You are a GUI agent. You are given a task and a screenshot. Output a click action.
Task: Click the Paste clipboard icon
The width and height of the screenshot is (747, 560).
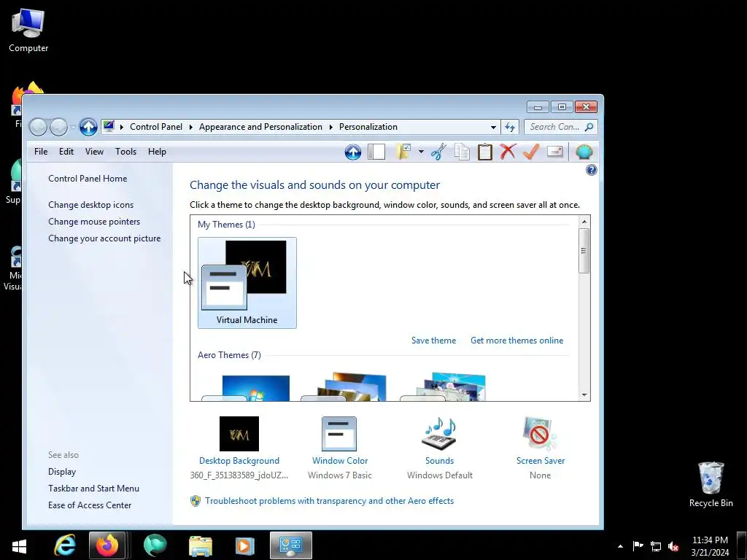pyautogui.click(x=485, y=152)
